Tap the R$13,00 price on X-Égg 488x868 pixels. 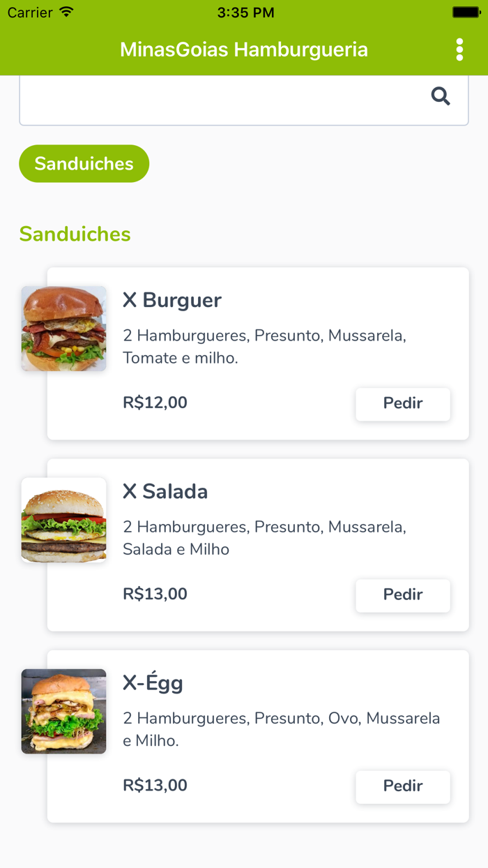(x=155, y=785)
